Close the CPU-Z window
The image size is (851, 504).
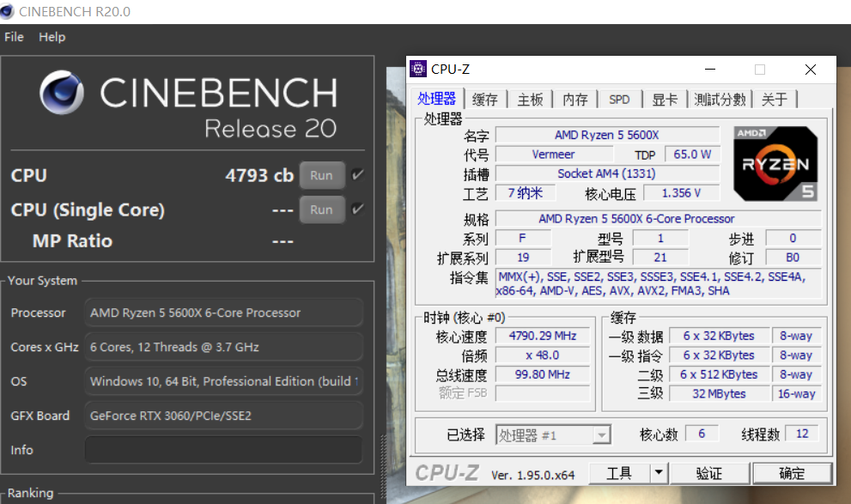[x=810, y=70]
